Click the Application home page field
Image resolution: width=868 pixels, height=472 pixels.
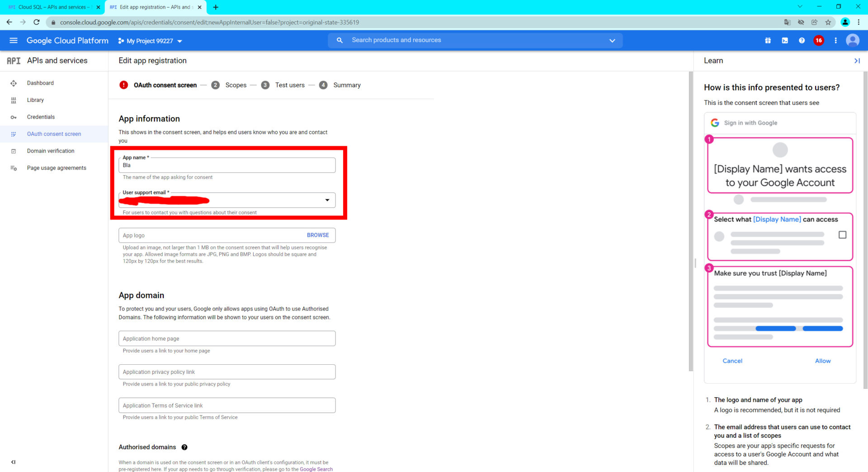(227, 339)
